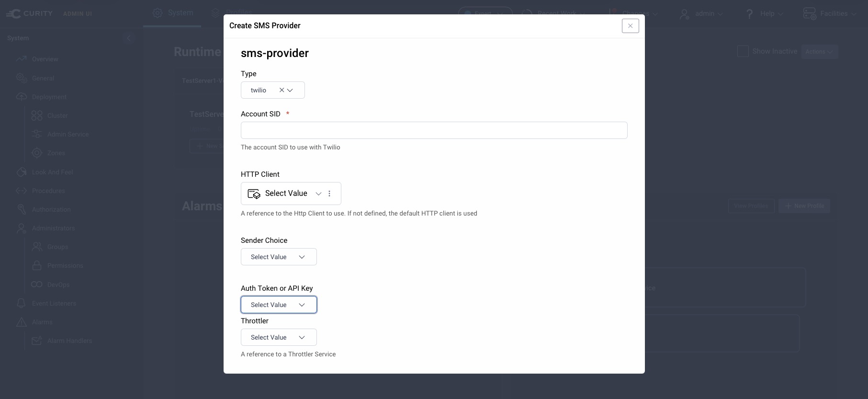Click the Groups people icon
868x399 pixels.
pyautogui.click(x=37, y=247)
